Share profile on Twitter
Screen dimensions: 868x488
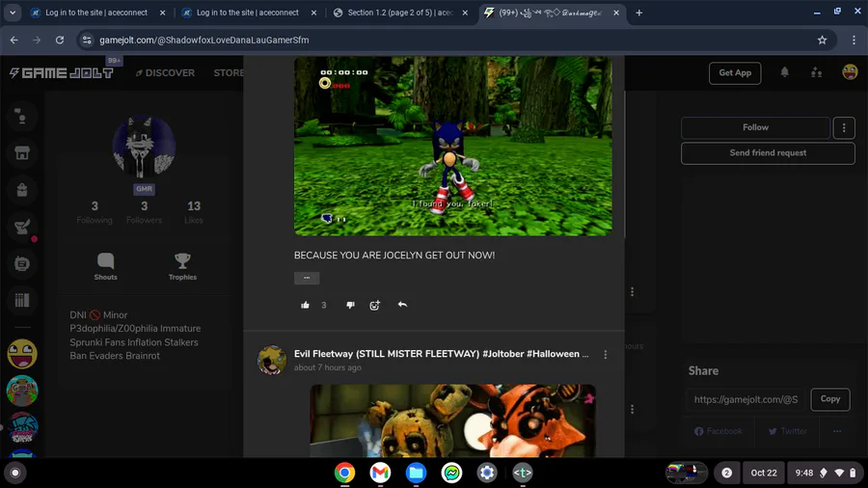pyautogui.click(x=787, y=431)
